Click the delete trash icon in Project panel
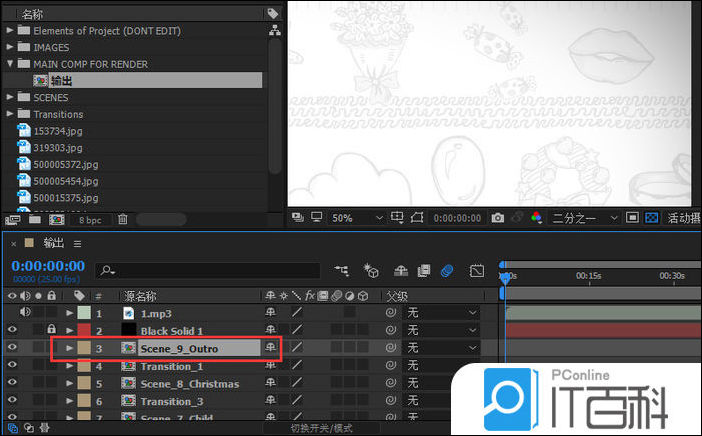Screen dimensions: 702x436 122,219
